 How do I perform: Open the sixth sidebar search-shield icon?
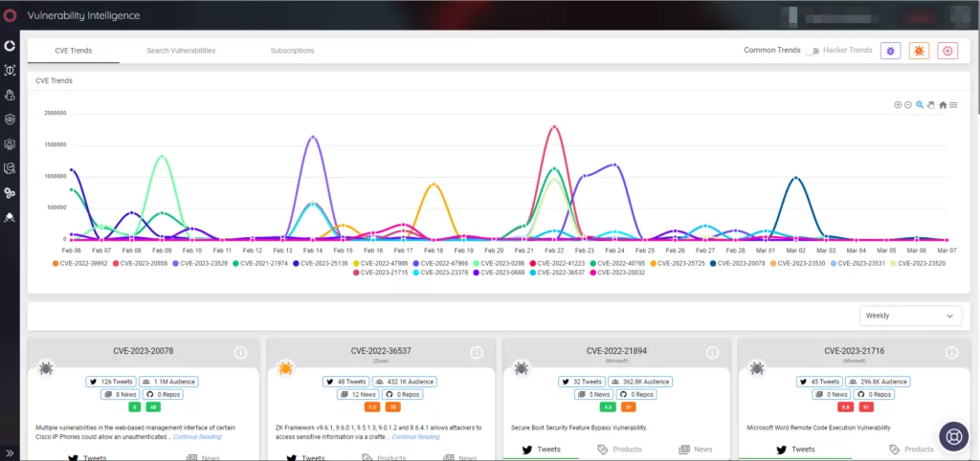(x=10, y=168)
